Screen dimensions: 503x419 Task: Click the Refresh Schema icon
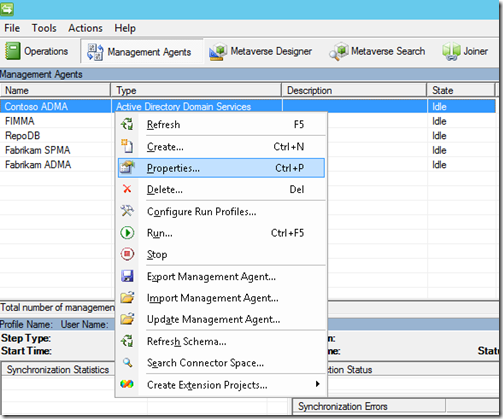(x=127, y=341)
